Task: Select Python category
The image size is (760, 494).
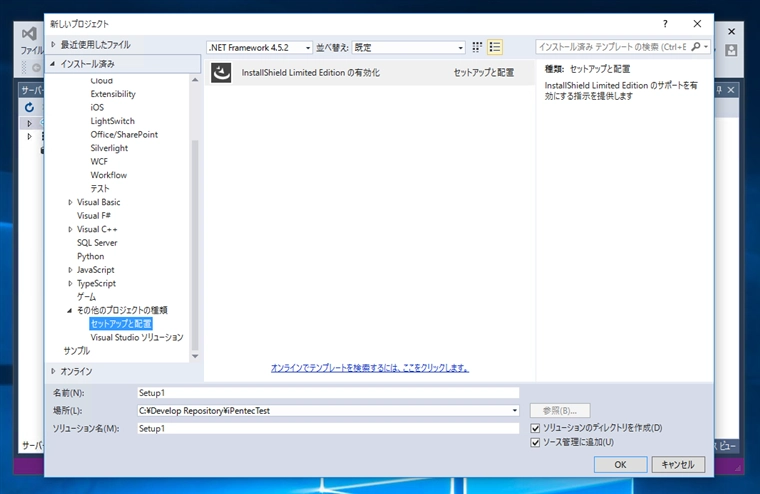Action: click(x=90, y=256)
